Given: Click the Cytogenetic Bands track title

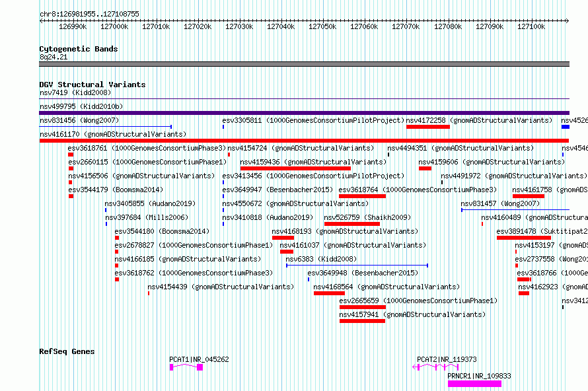Looking at the screenshot, I should pos(79,49).
